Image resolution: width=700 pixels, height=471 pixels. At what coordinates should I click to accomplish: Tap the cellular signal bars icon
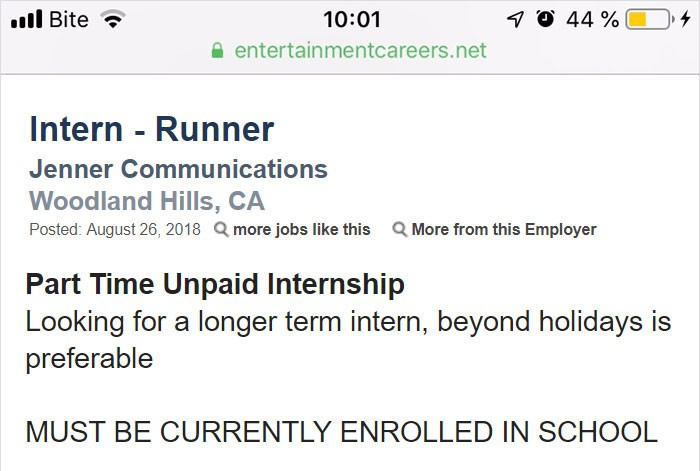[x=25, y=19]
